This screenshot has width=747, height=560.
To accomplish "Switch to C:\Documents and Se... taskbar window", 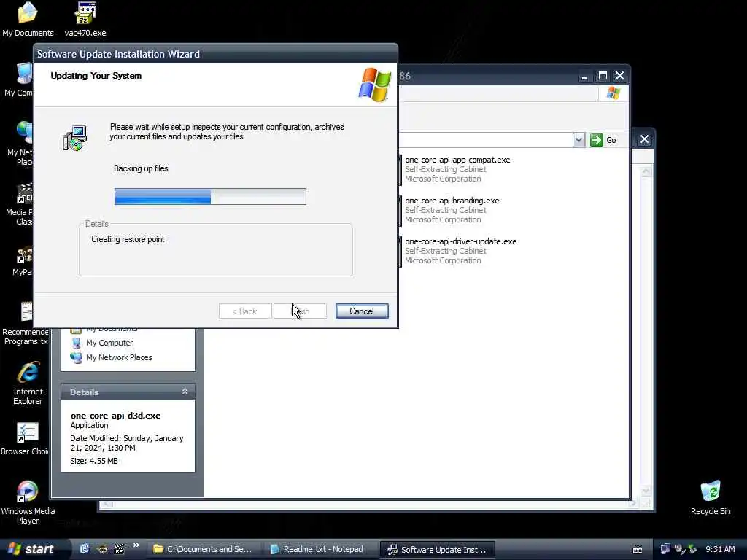I will 203,549.
